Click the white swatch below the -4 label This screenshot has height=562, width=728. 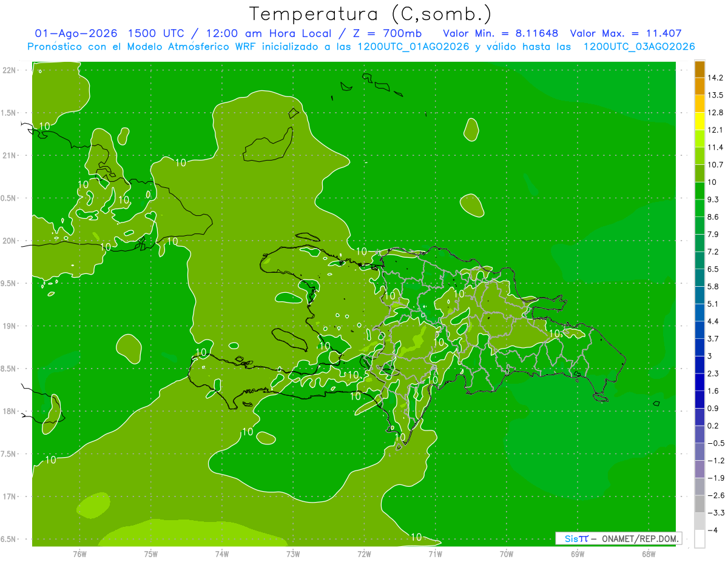pyautogui.click(x=699, y=539)
